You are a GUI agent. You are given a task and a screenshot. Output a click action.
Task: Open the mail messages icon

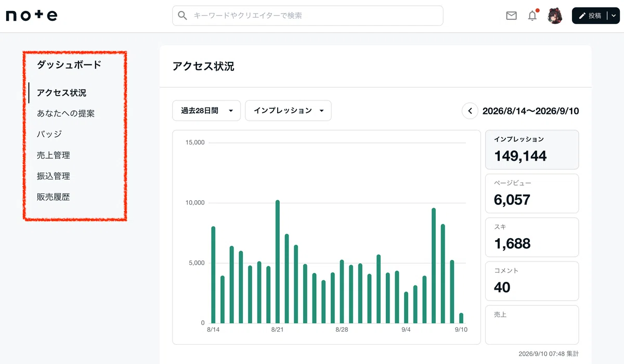click(x=511, y=16)
